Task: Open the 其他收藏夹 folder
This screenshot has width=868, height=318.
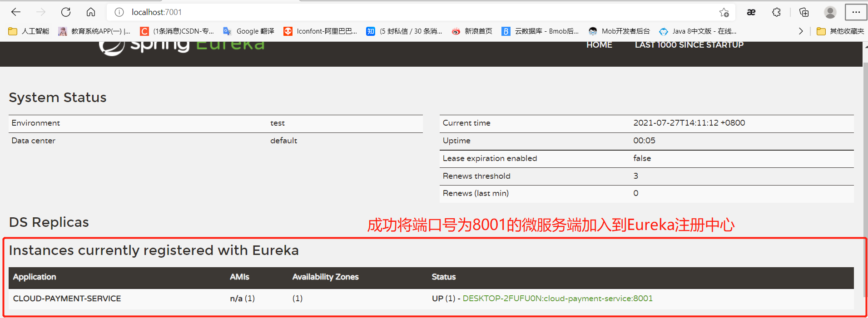Action: coord(840,31)
